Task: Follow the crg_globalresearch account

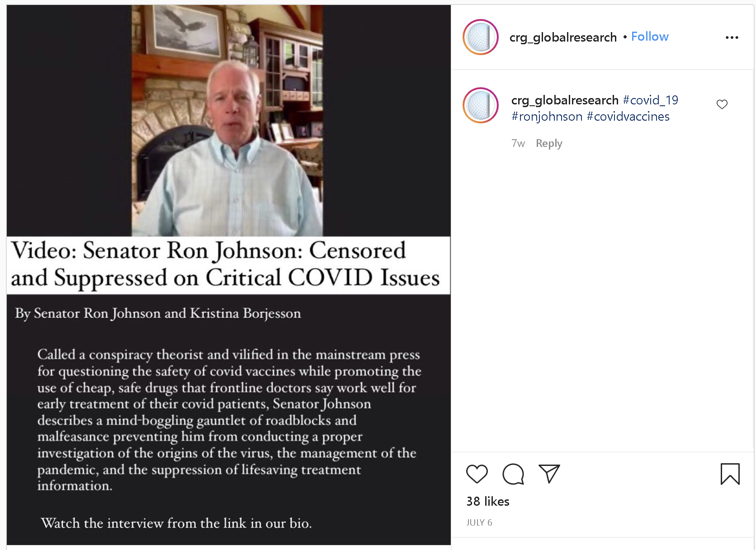Action: (x=650, y=37)
